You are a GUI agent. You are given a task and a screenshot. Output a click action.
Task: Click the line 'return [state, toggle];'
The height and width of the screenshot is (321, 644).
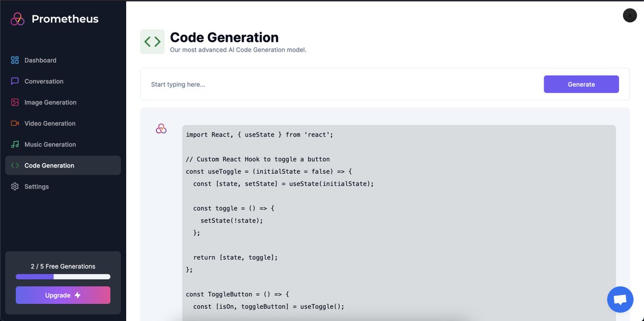point(236,258)
